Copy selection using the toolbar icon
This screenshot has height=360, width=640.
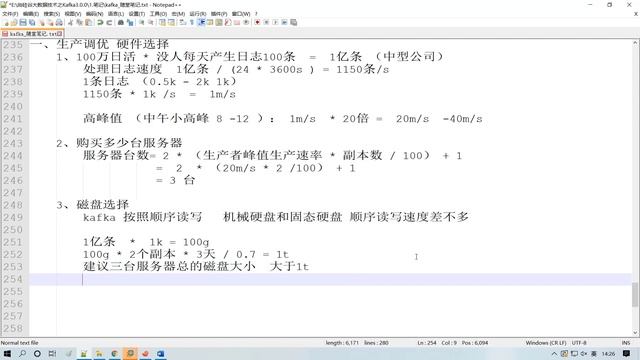[x=79, y=22]
